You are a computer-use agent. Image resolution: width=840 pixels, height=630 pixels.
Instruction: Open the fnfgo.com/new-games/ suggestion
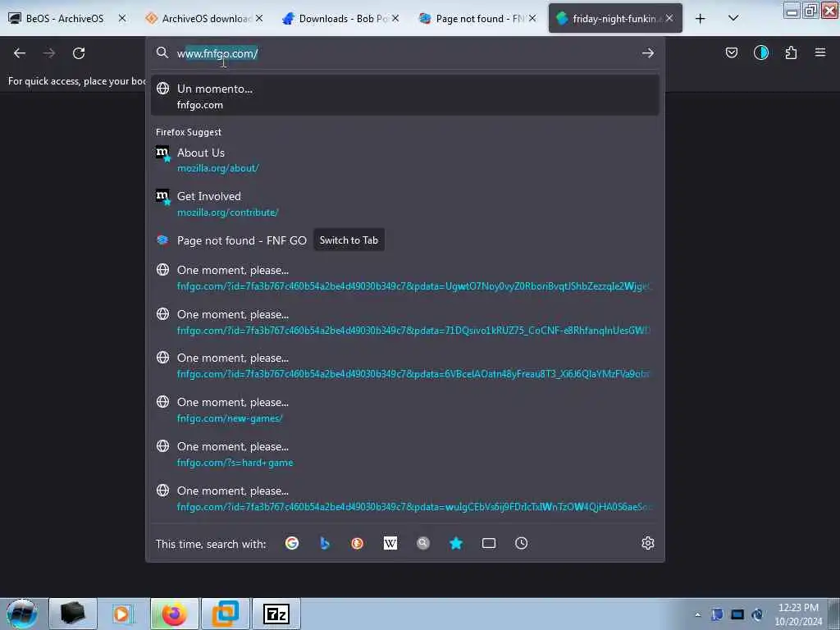[405, 410]
